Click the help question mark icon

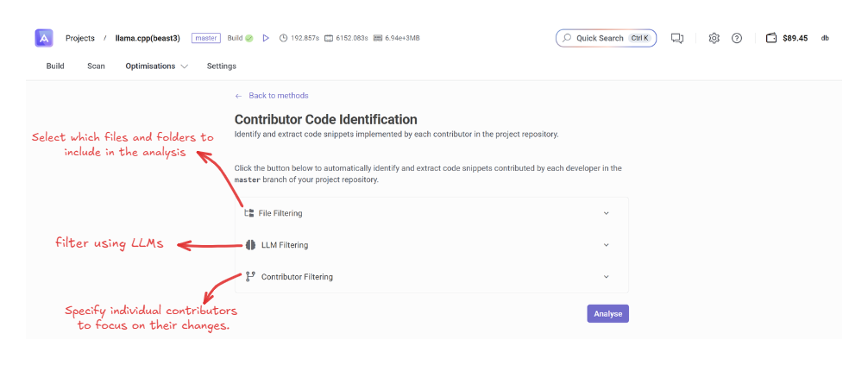point(737,38)
